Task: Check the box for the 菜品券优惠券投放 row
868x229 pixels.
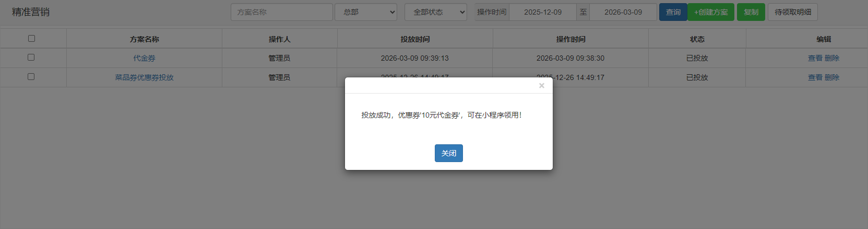Action: pyautogui.click(x=31, y=77)
